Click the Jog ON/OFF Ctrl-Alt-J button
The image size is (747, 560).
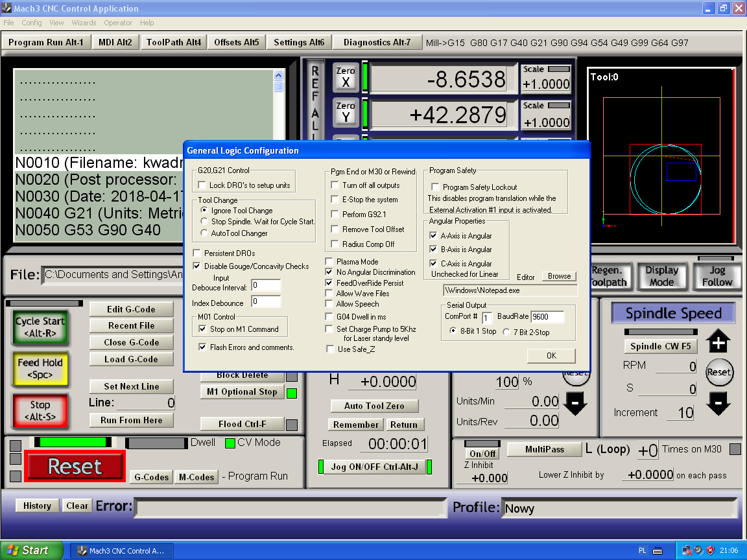(374, 467)
